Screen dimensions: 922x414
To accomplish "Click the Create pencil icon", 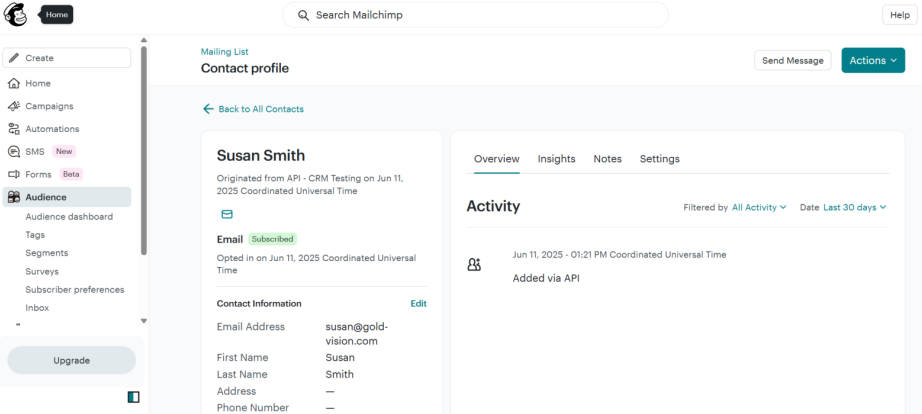I will pos(14,58).
